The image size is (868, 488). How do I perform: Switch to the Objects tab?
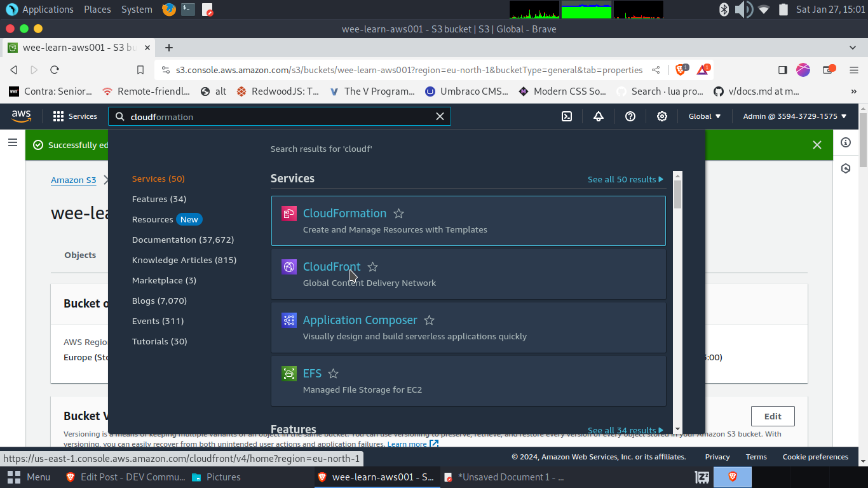tap(80, 255)
